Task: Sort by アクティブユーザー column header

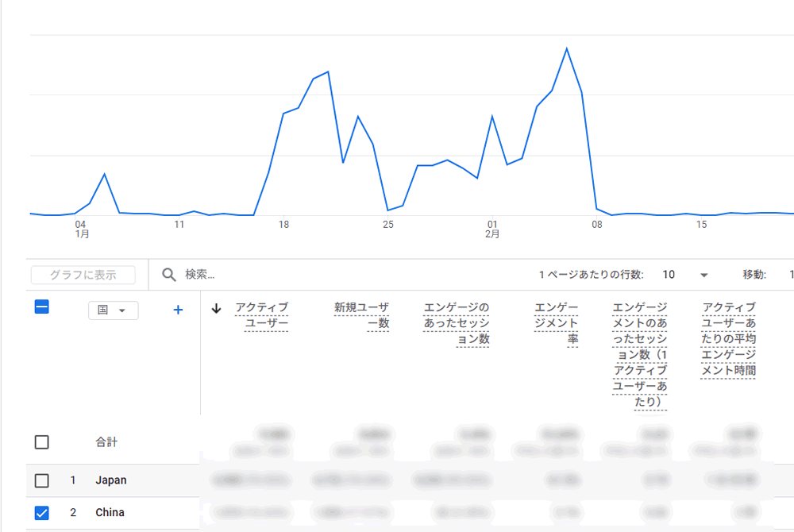Action: coord(262,315)
